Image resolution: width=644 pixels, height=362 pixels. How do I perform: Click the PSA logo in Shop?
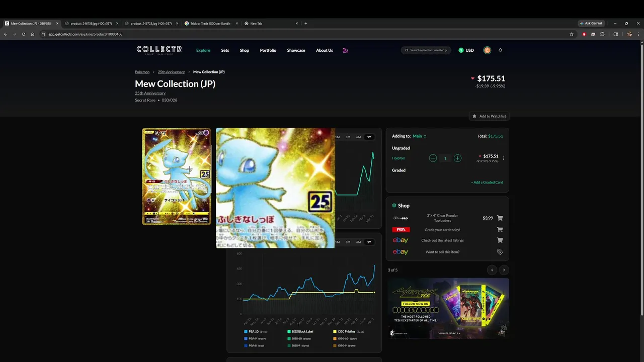coord(400,229)
